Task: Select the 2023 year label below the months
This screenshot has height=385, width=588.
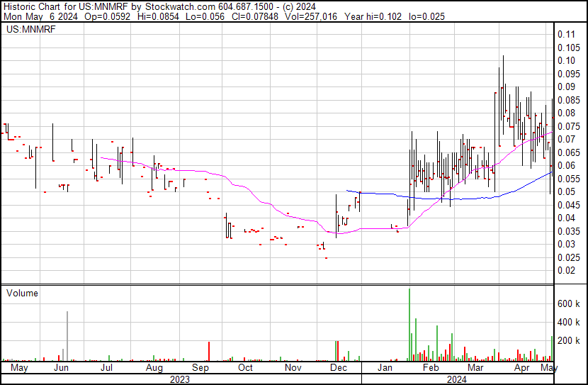Action: pyautogui.click(x=180, y=379)
